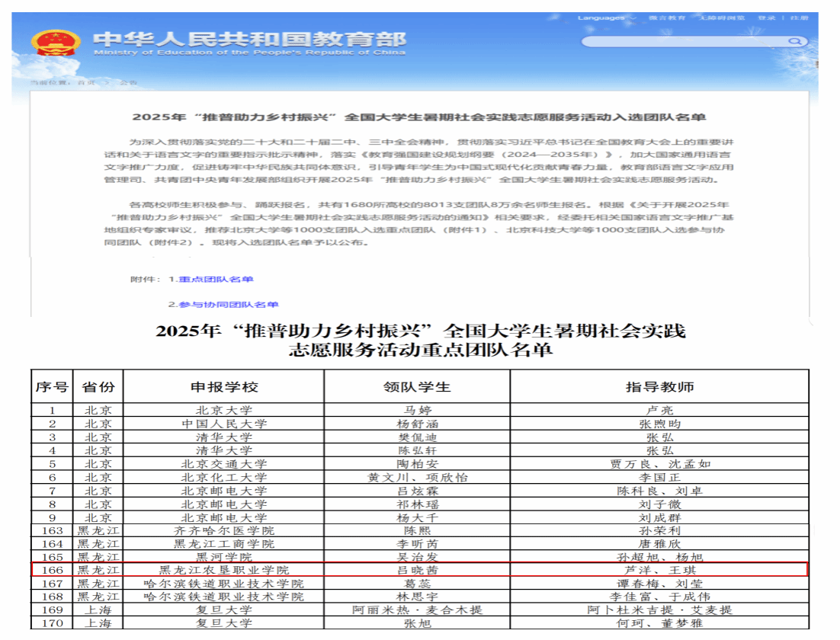The width and height of the screenshot is (840, 640).
Task: Click teacher cell 刘成群
Action: click(x=659, y=517)
